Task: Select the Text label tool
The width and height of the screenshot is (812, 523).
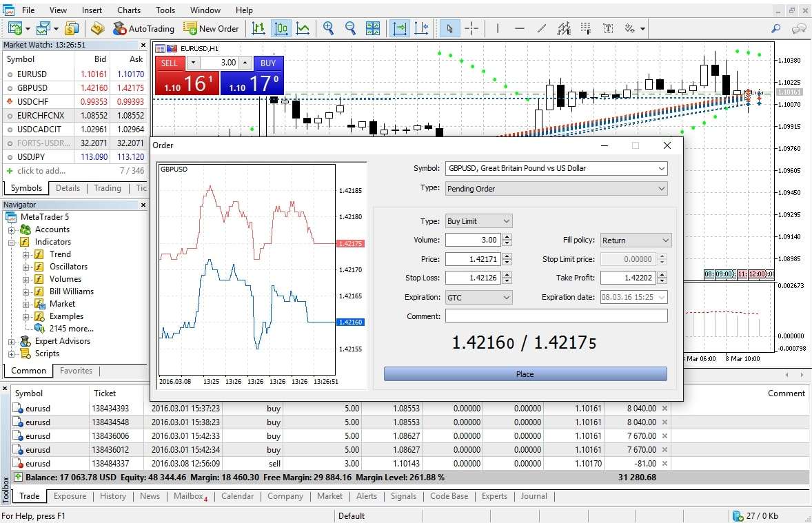Action: [x=608, y=28]
